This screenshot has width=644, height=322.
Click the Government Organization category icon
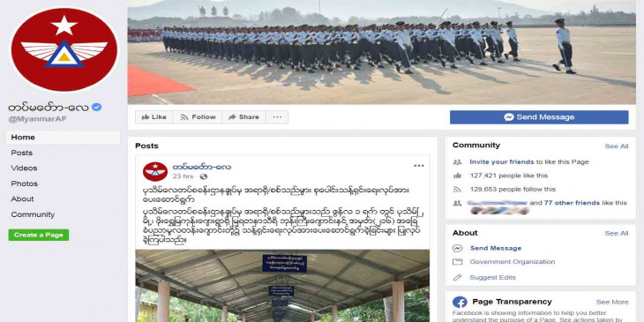tap(458, 262)
